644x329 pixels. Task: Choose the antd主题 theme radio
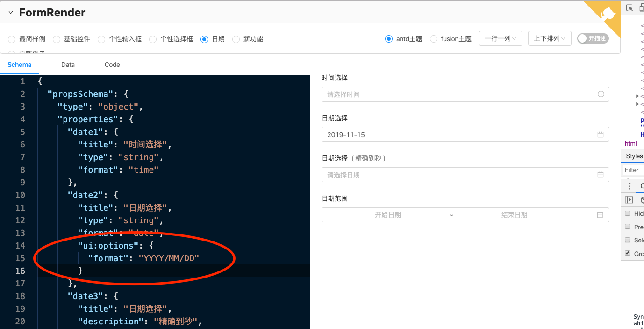tap(389, 39)
